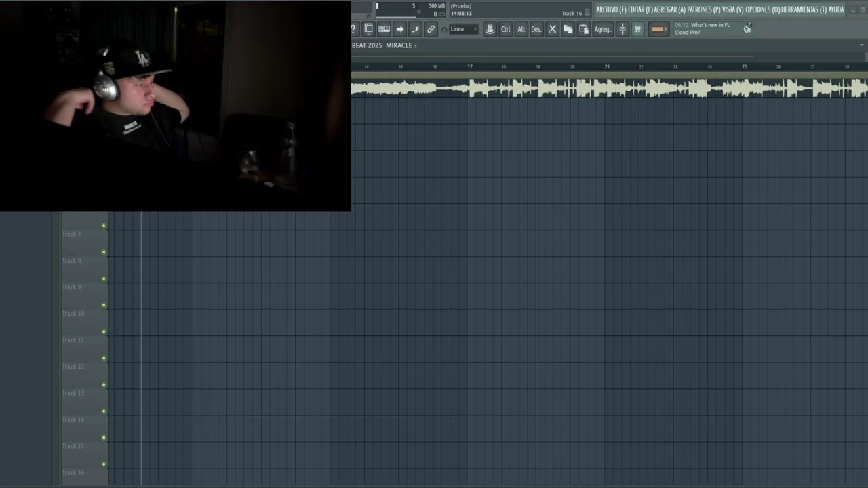
Task: Click the Des. toolbar button
Action: click(536, 28)
